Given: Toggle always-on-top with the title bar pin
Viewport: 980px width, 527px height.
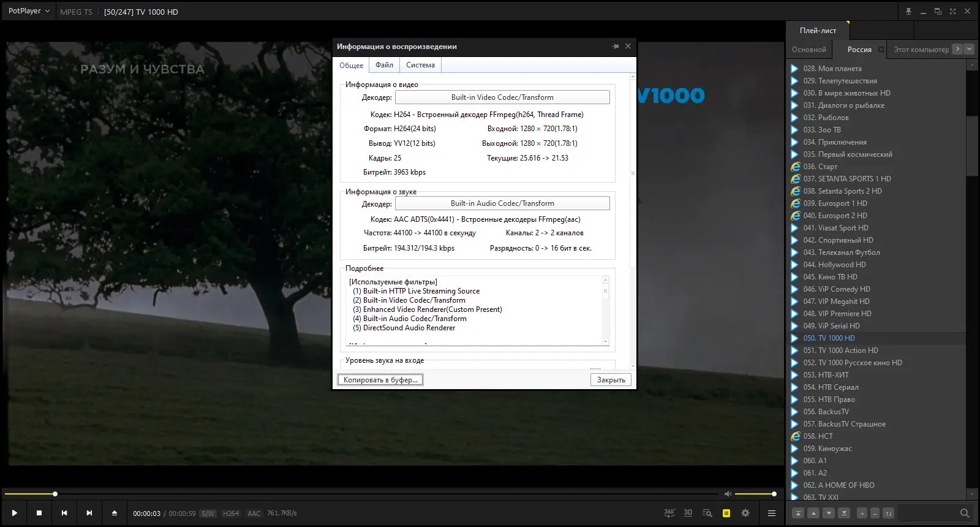Looking at the screenshot, I should click(908, 11).
